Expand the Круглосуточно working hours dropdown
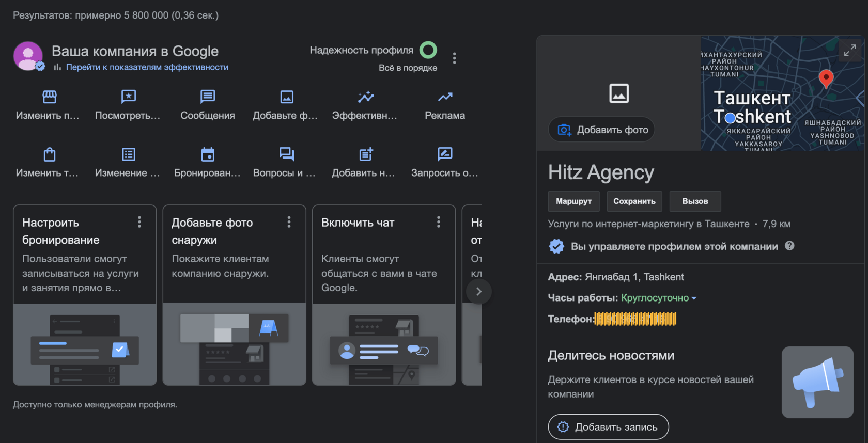The image size is (868, 443). click(x=659, y=298)
